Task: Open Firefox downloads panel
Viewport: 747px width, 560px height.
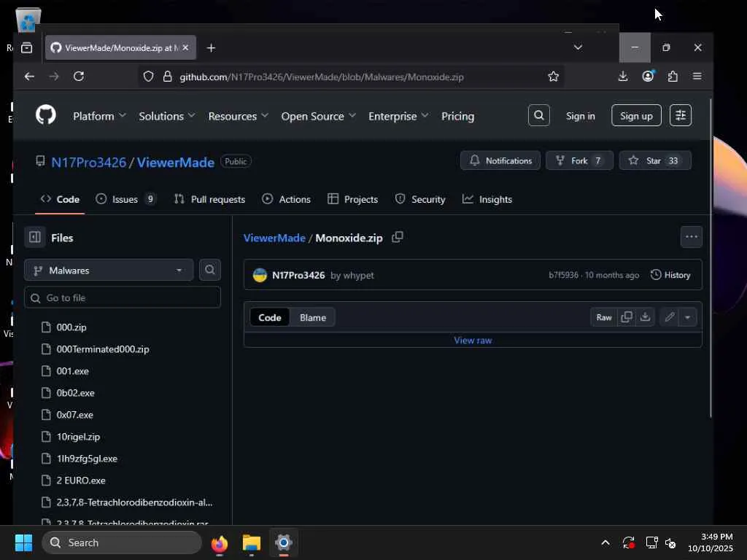Action: 623,76
